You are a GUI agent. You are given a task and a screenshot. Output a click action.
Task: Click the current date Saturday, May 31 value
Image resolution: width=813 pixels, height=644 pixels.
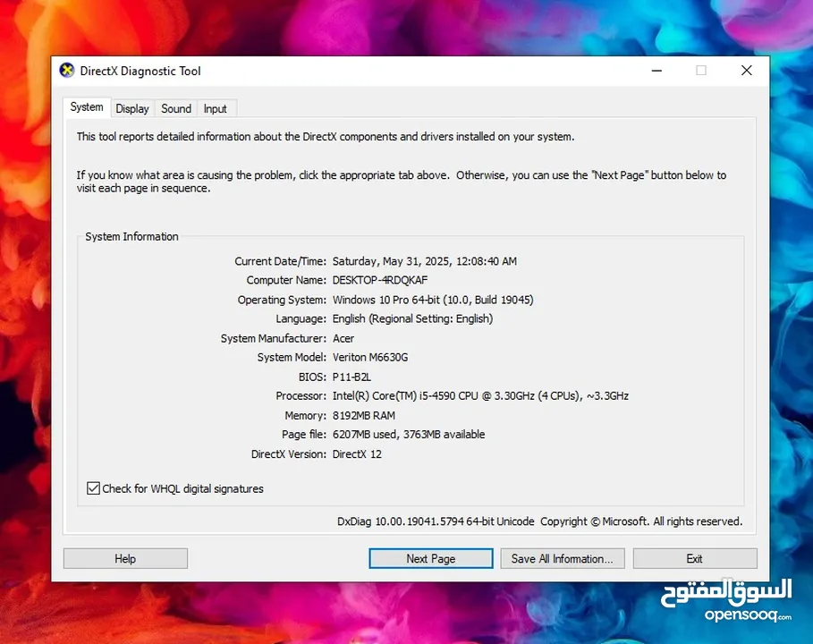(x=425, y=261)
